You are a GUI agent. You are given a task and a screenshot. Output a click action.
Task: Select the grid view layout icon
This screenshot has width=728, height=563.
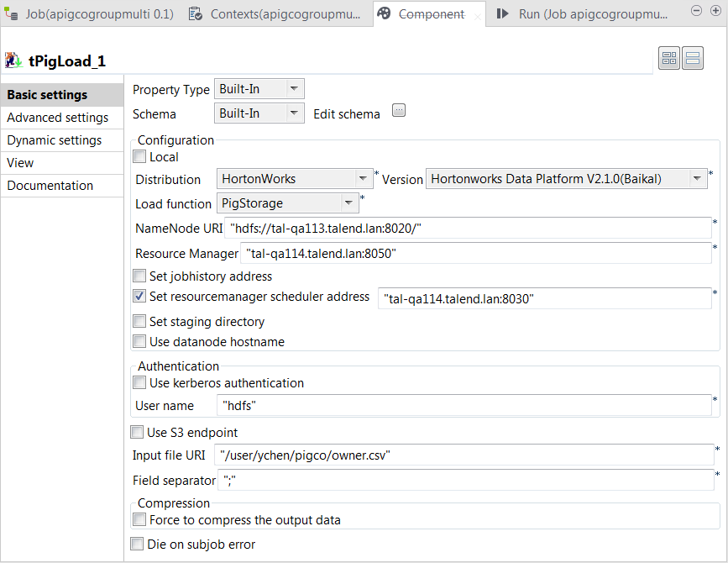click(x=668, y=57)
